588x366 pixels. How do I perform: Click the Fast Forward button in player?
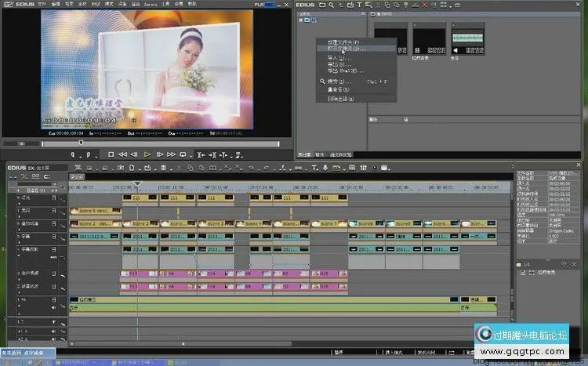[171, 154]
